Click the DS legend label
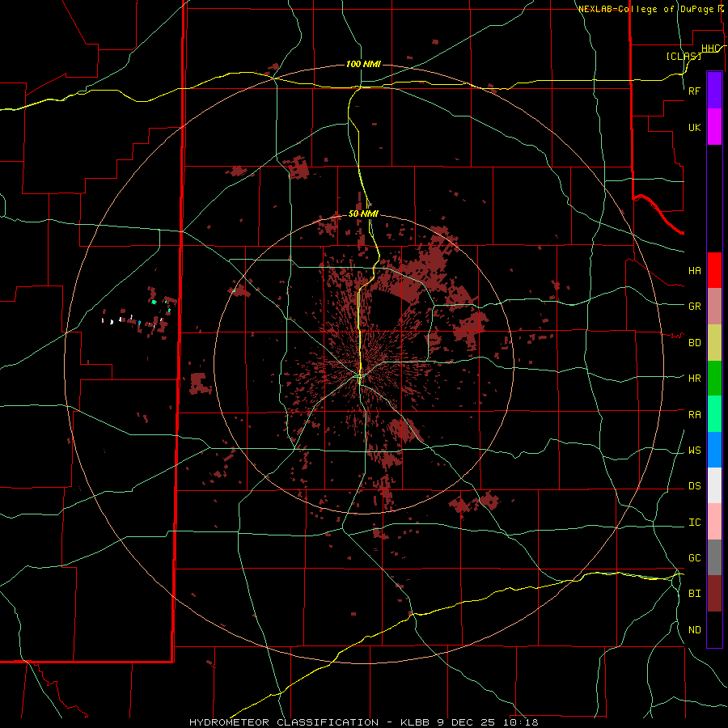The width and height of the screenshot is (728, 728). point(695,486)
